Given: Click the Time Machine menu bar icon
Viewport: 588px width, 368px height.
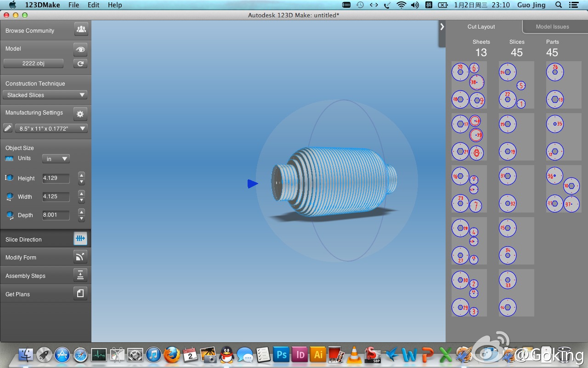Looking at the screenshot, I should point(360,5).
